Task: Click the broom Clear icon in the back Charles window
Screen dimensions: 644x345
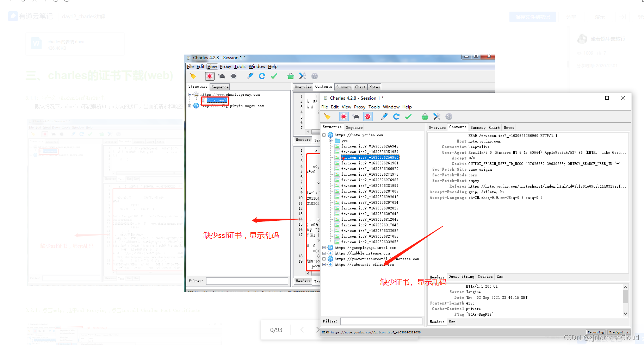Action: pos(193,76)
